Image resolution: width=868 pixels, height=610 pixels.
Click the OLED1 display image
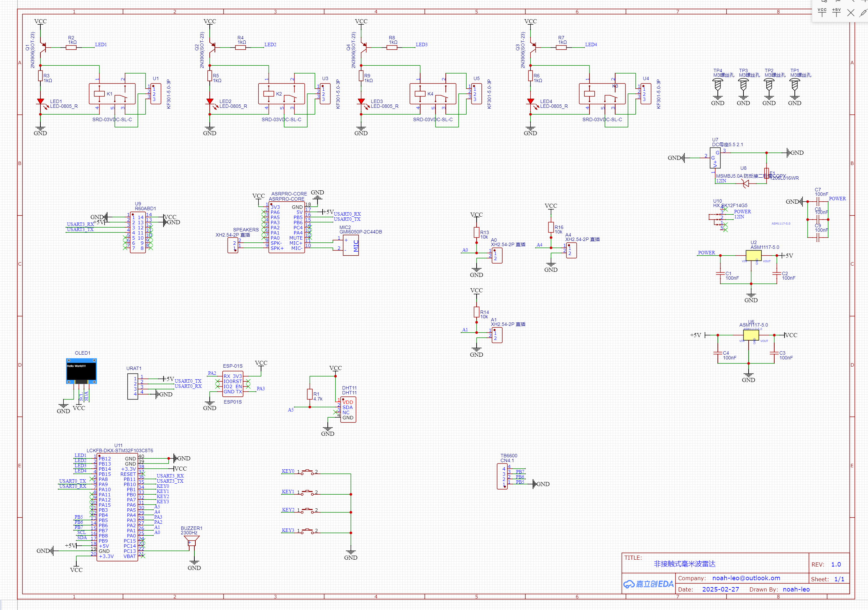[x=81, y=371]
